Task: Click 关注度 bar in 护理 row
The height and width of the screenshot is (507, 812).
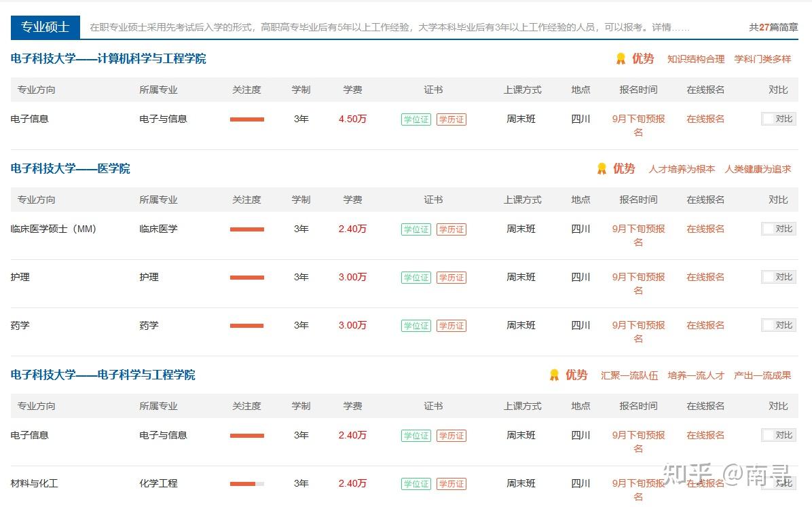Action: click(247, 277)
